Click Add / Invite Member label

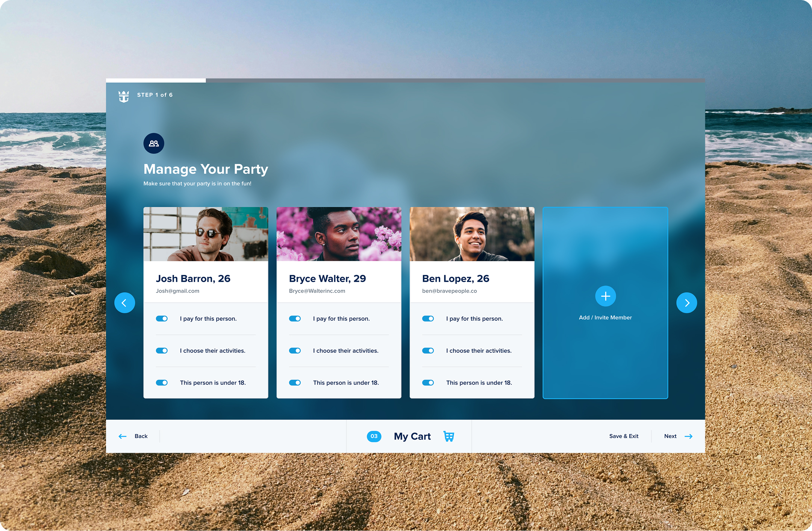click(606, 317)
